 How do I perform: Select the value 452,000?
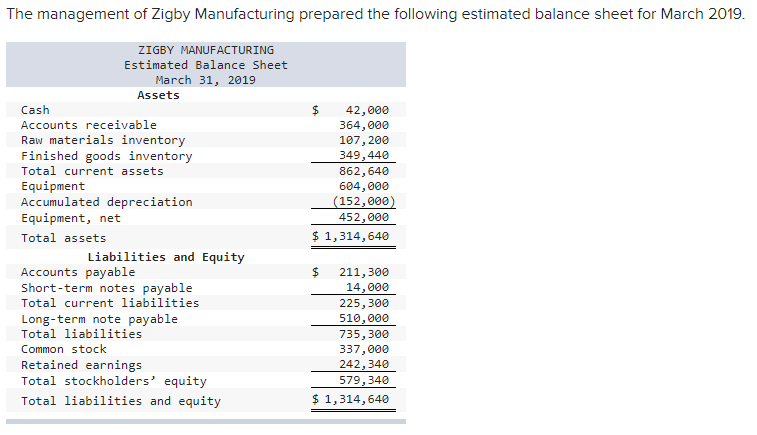pos(364,217)
